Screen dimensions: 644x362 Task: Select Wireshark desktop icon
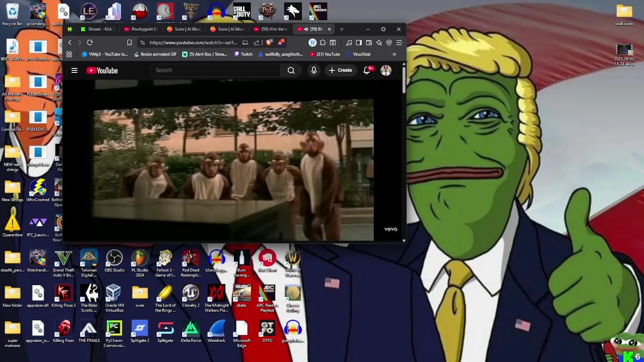[x=216, y=332]
